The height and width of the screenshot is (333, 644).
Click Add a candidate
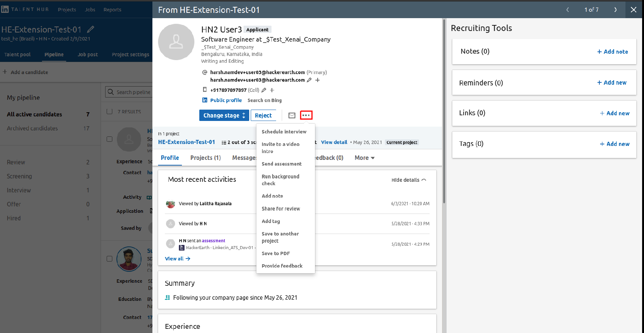tap(25, 72)
